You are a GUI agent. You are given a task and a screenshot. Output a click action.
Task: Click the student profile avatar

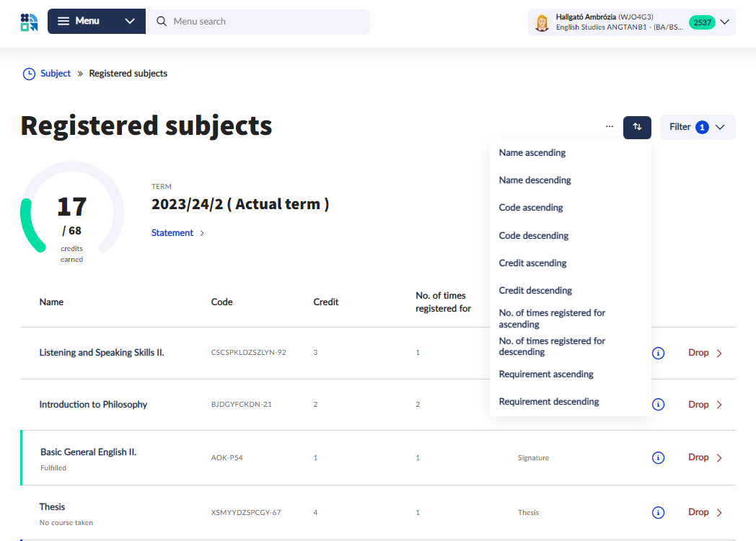pyautogui.click(x=542, y=22)
